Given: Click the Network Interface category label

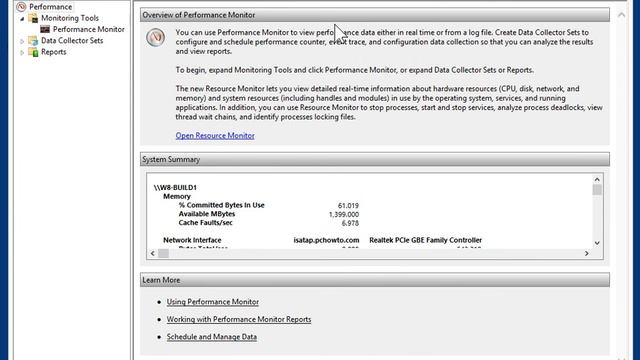Looking at the screenshot, I should pyautogui.click(x=192, y=240).
